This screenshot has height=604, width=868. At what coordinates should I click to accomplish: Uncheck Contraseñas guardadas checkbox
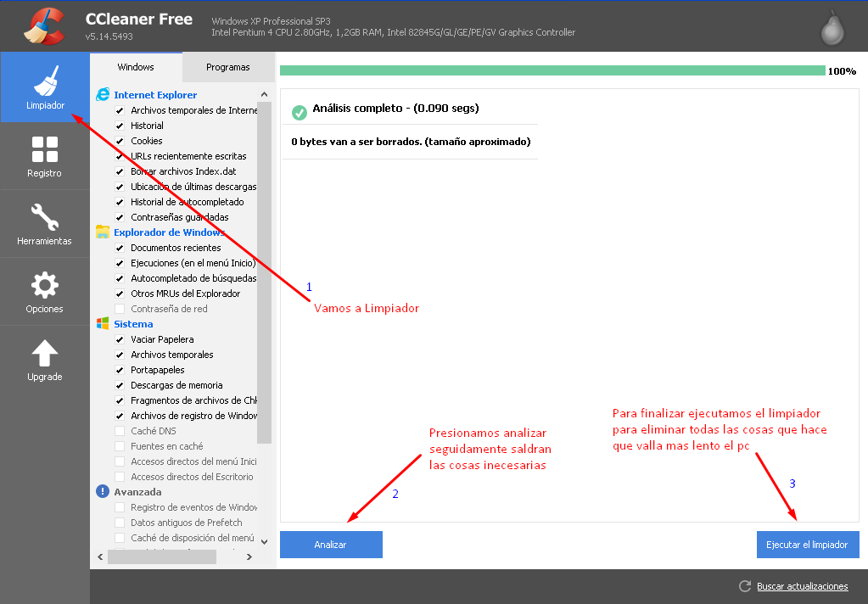pos(120,217)
